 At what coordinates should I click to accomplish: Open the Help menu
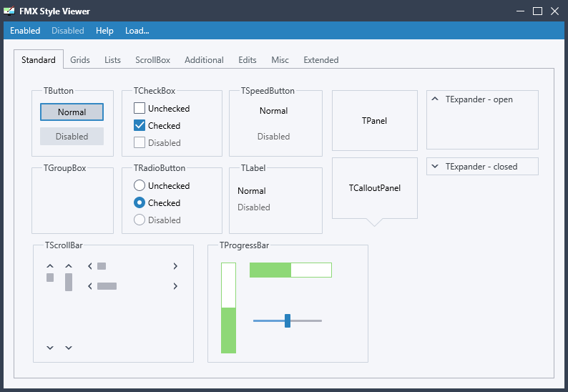(x=104, y=31)
